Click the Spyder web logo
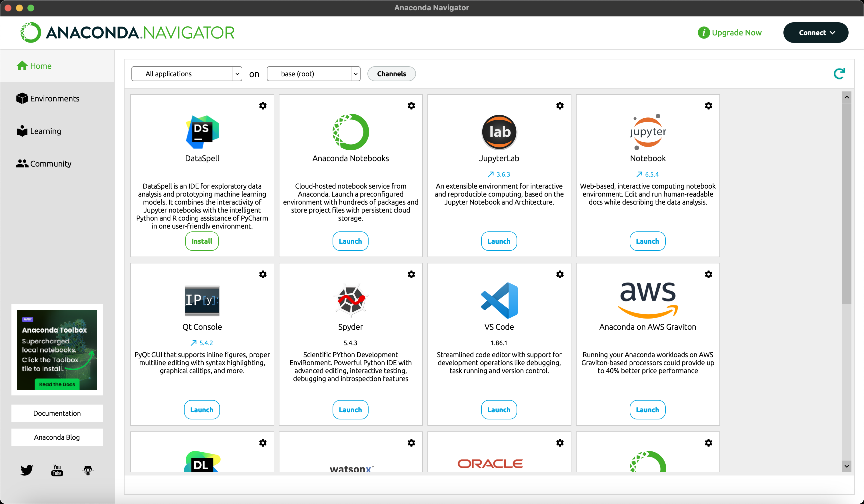Image resolution: width=864 pixels, height=504 pixels. point(350,300)
